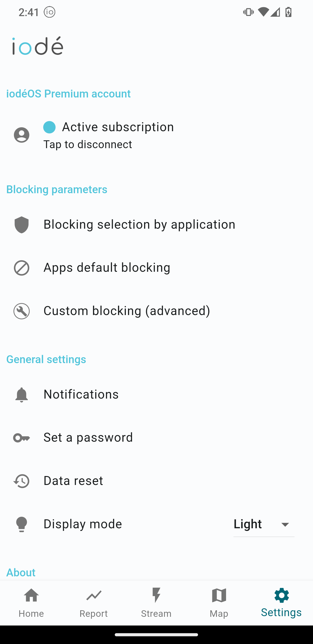The height and width of the screenshot is (644, 313).
Task: Tap the iodé logo at top
Action: point(38,46)
